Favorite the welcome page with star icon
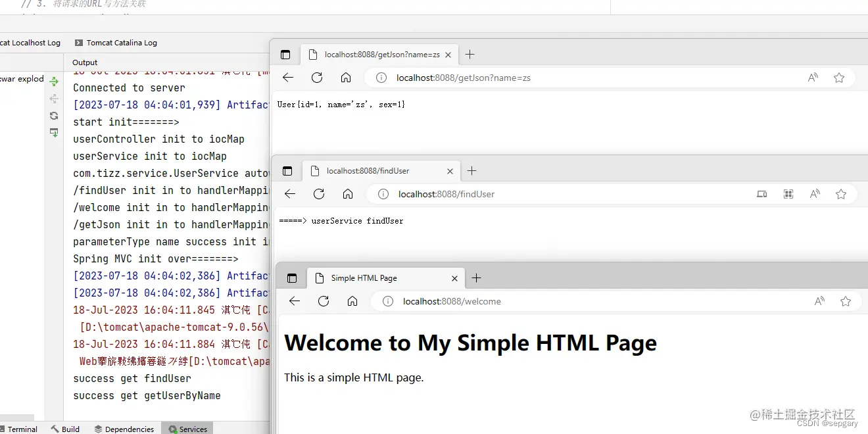Viewport: 868px width, 434px height. 846,301
